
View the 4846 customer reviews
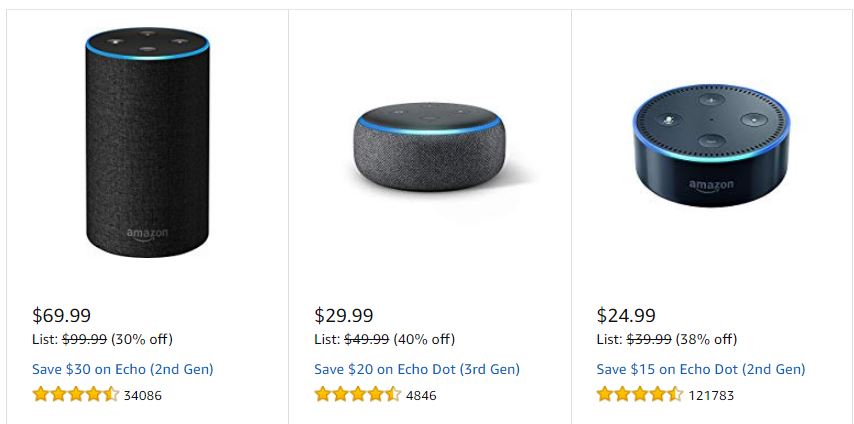(x=421, y=395)
